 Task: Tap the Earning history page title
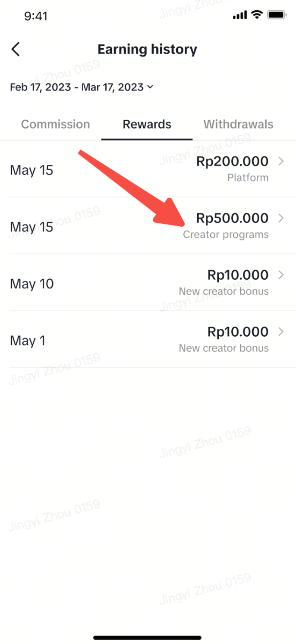tap(147, 49)
